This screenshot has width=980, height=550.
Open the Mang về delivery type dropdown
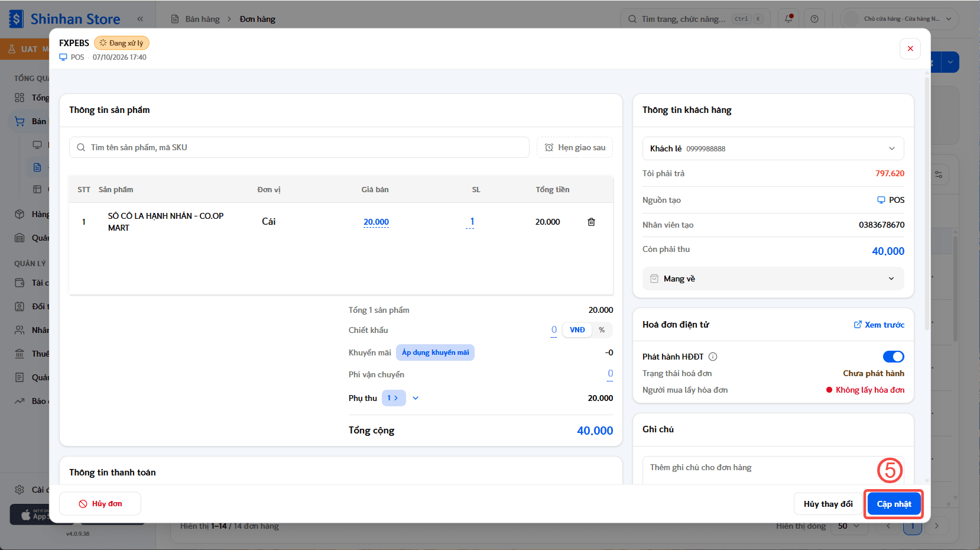773,279
